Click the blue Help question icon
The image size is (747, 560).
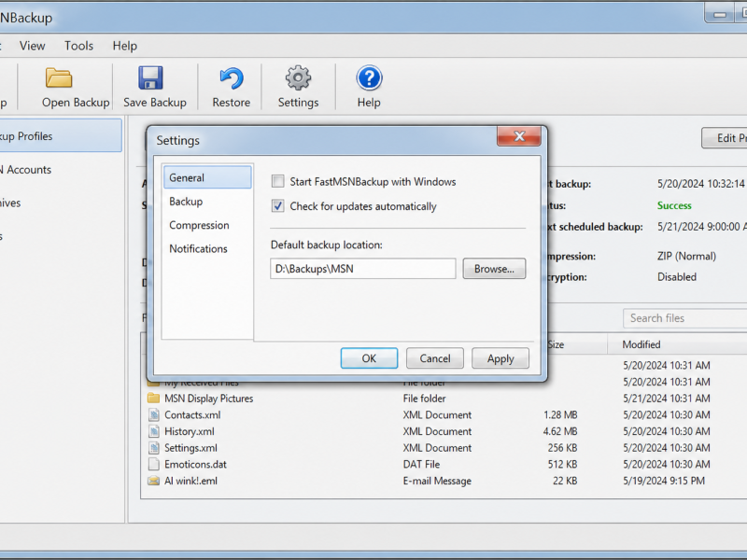369,78
